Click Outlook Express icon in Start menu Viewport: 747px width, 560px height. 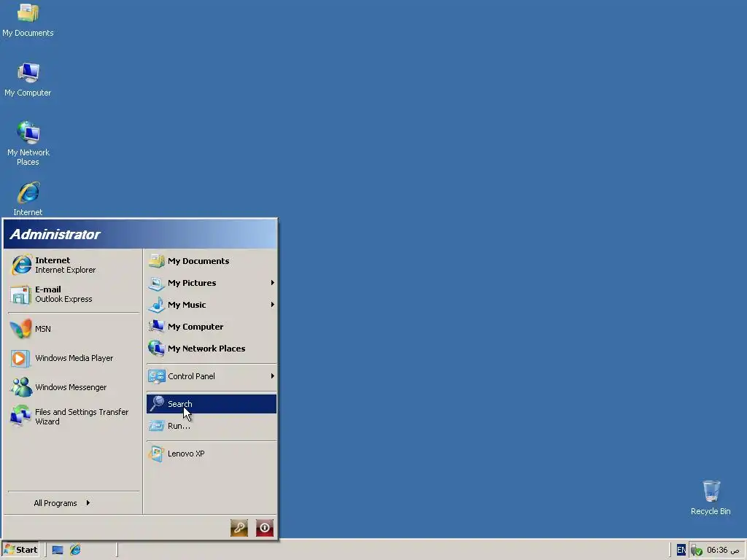click(x=21, y=295)
